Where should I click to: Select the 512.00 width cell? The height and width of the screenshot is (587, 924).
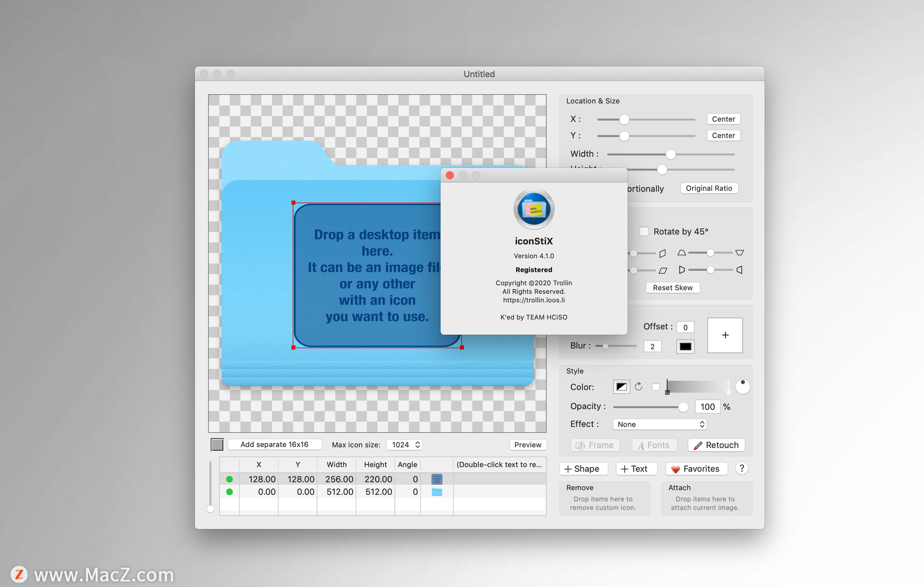[337, 492]
